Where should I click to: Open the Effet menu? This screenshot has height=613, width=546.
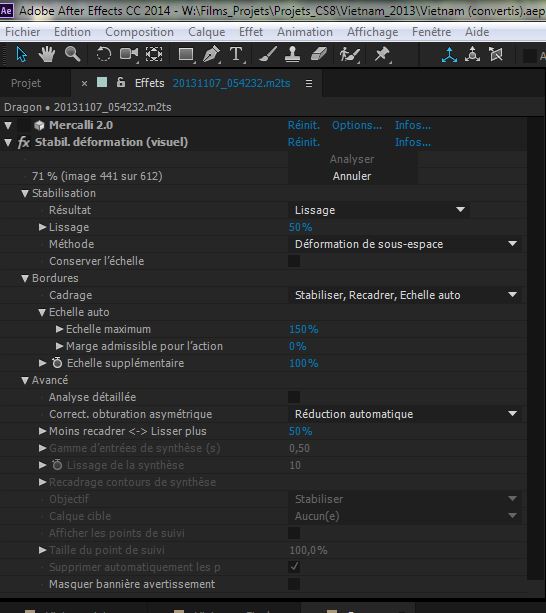pyautogui.click(x=251, y=32)
